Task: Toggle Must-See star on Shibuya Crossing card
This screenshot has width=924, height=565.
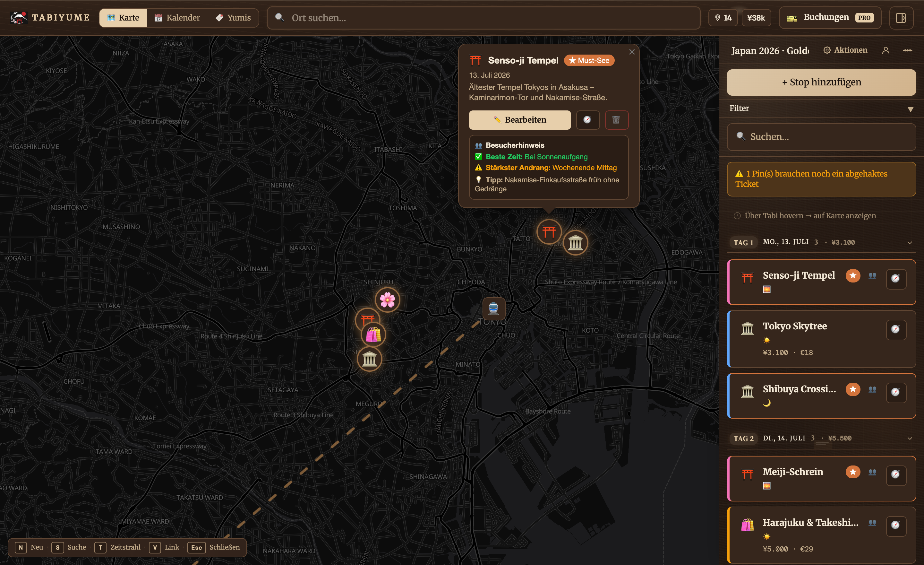Action: tap(853, 389)
